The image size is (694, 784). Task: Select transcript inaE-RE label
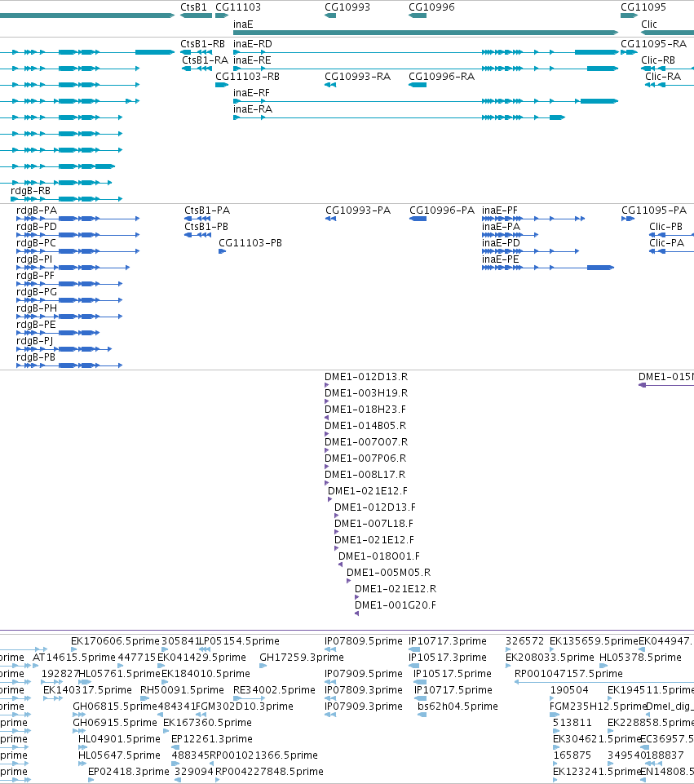pyautogui.click(x=252, y=60)
